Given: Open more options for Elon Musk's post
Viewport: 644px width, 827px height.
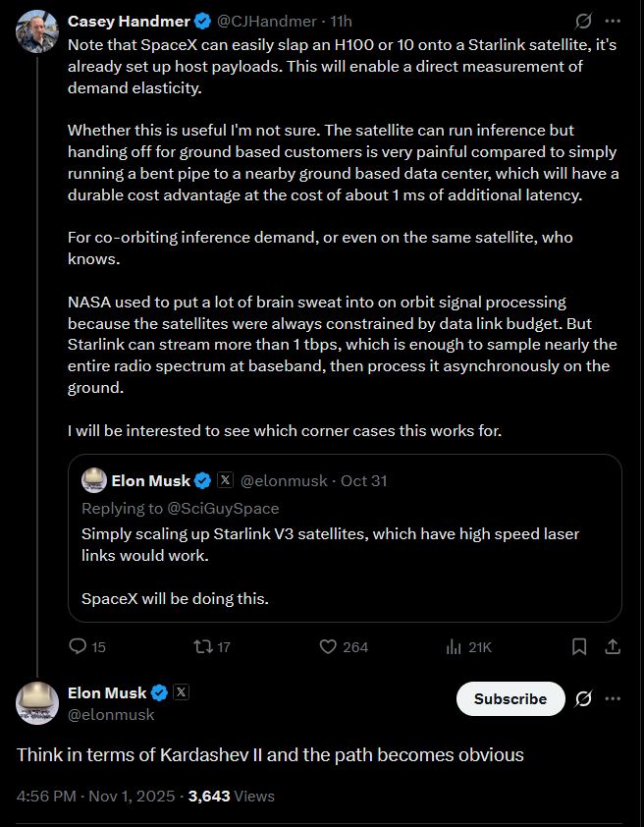Looking at the screenshot, I should (614, 698).
